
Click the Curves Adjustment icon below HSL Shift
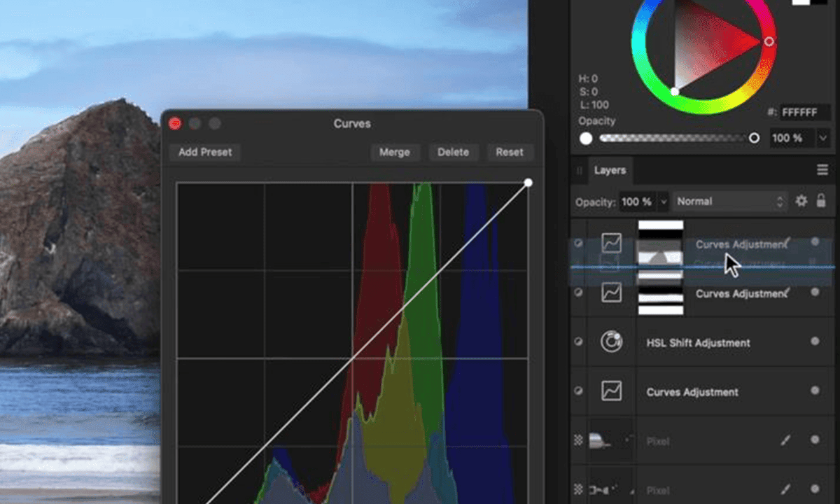[611, 391]
